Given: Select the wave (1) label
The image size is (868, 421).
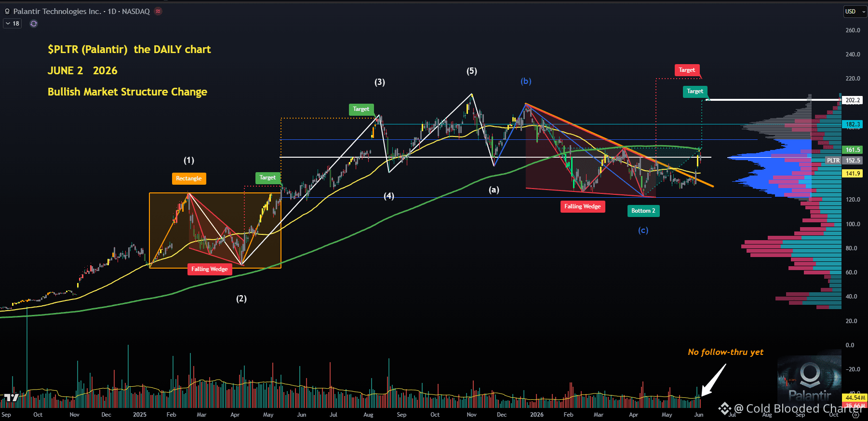Looking at the screenshot, I should (x=189, y=160).
